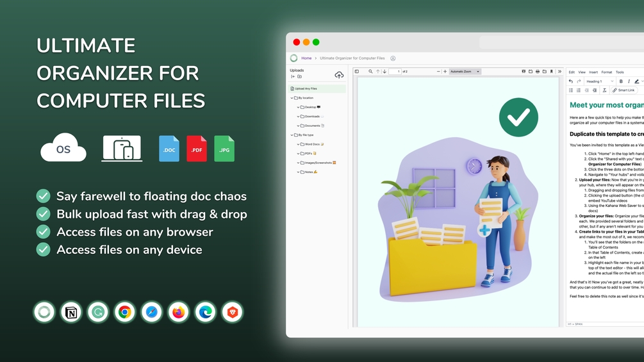Collapse the By file type folder
This screenshot has width=644, height=362.
(x=292, y=135)
